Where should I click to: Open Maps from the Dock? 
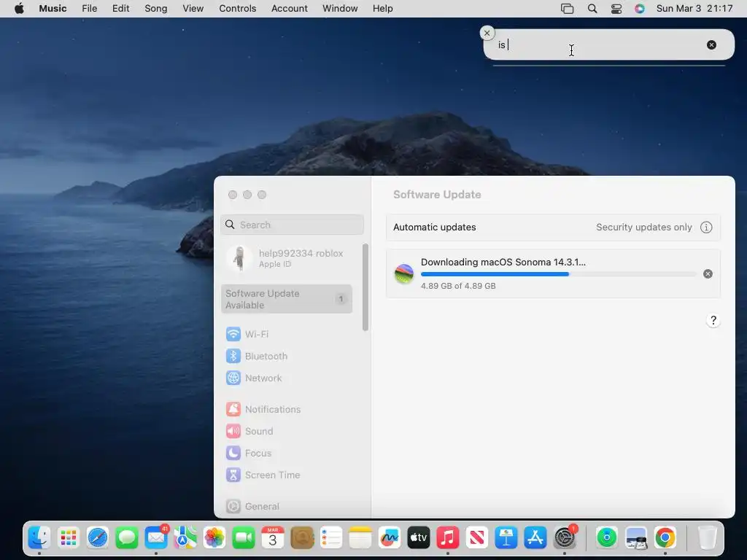[x=185, y=537]
